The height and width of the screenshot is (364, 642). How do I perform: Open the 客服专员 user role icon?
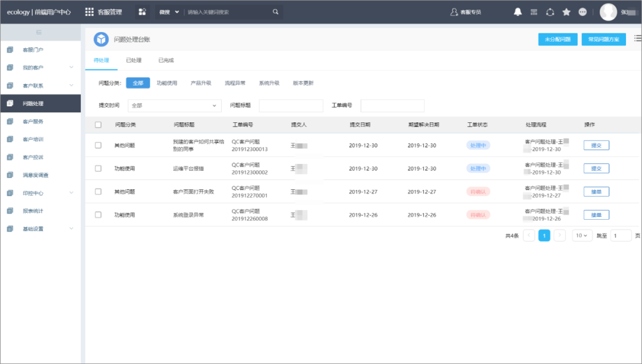point(454,12)
